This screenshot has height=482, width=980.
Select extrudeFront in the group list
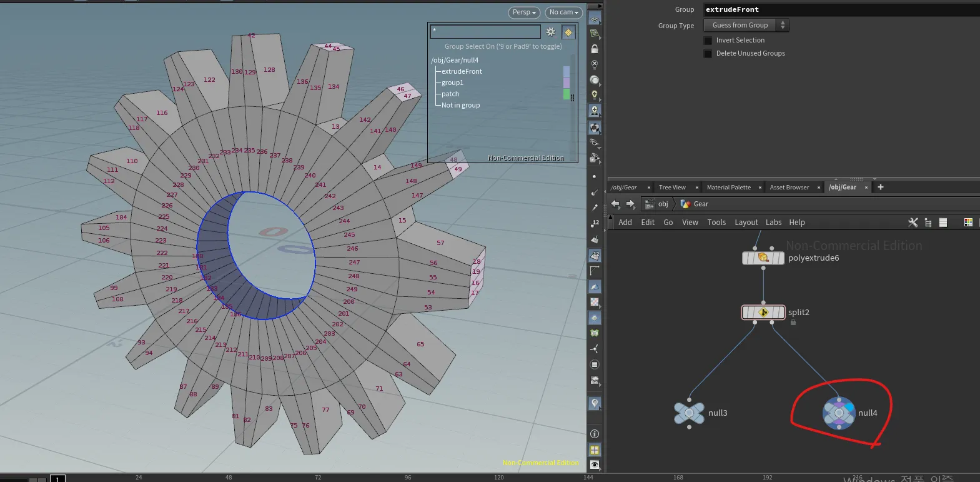pos(462,71)
